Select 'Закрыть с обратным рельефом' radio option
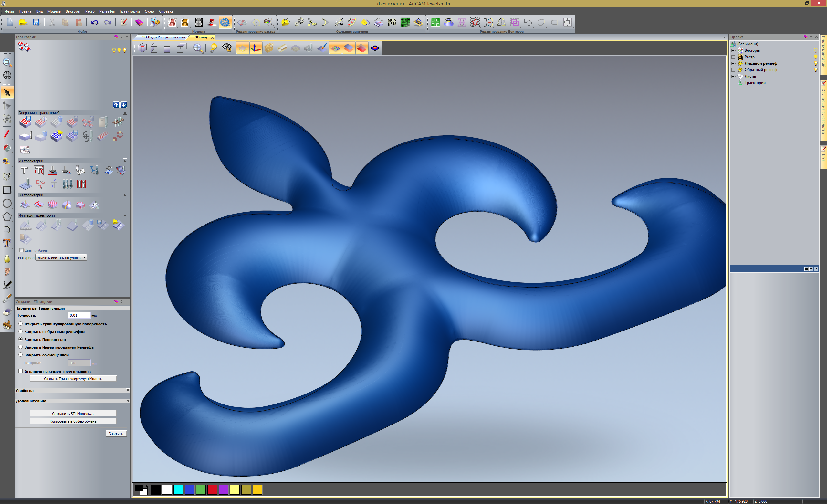 (x=21, y=331)
